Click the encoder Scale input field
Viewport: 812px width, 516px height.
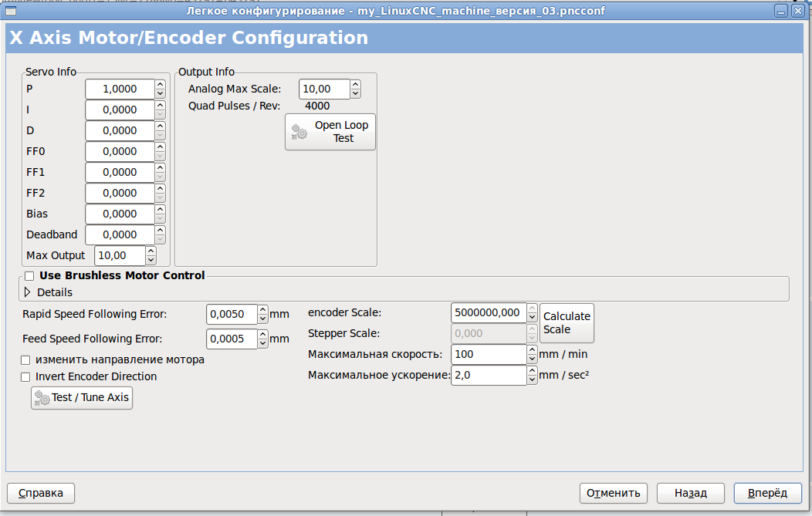[x=489, y=312]
